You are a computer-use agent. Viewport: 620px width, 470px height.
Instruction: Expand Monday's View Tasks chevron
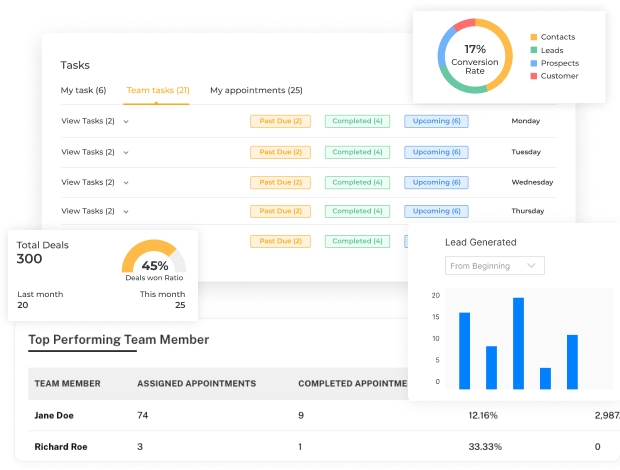(126, 122)
